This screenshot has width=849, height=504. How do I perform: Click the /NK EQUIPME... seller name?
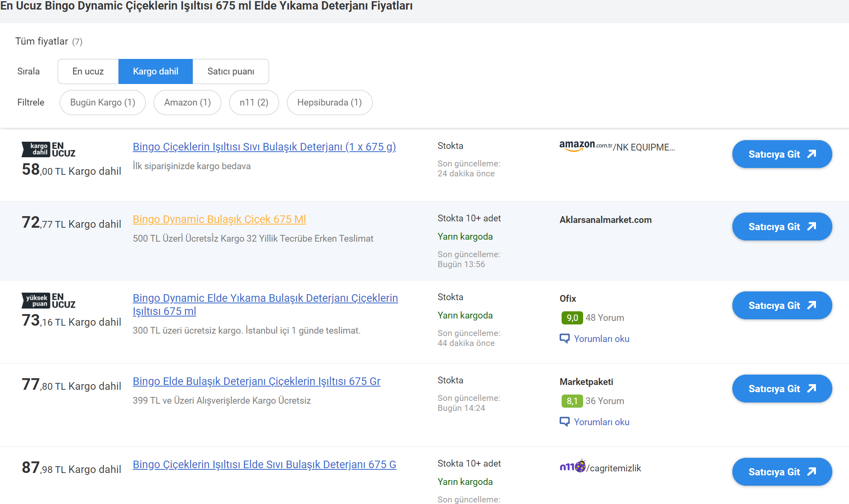point(644,147)
